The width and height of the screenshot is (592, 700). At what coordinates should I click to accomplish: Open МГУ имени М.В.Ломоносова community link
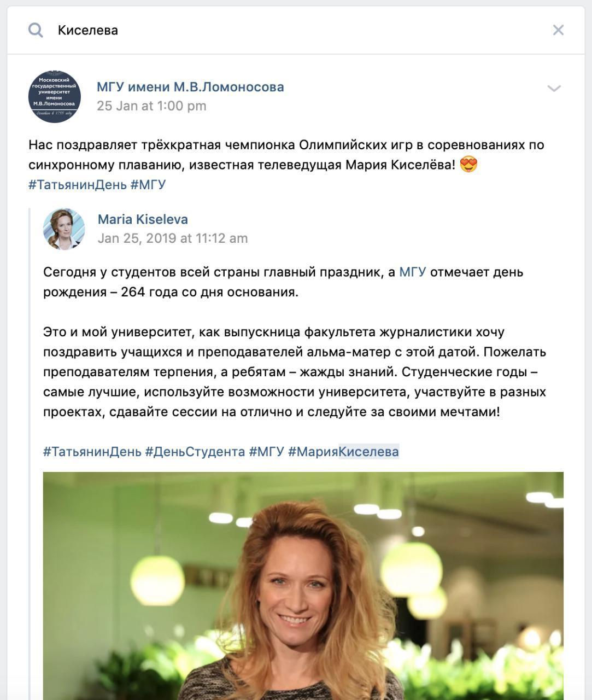(x=190, y=87)
